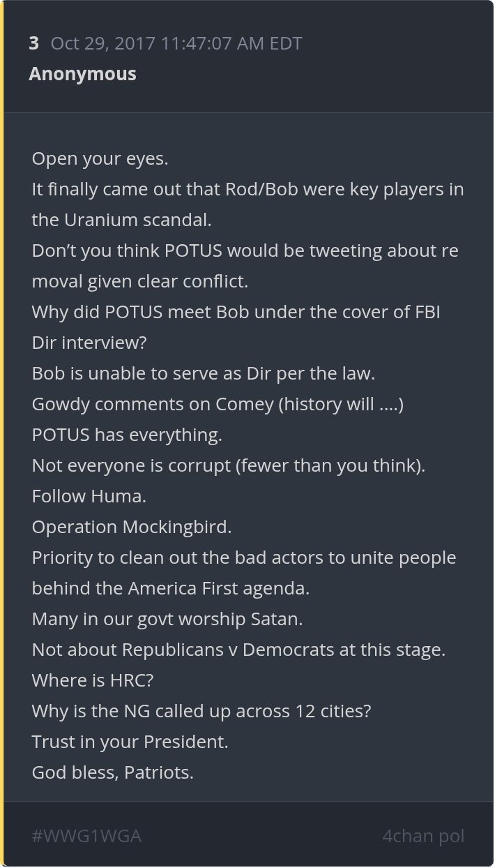The image size is (495, 868).
Task: Click the "Where is HRC?" line
Action: pyautogui.click(x=92, y=681)
